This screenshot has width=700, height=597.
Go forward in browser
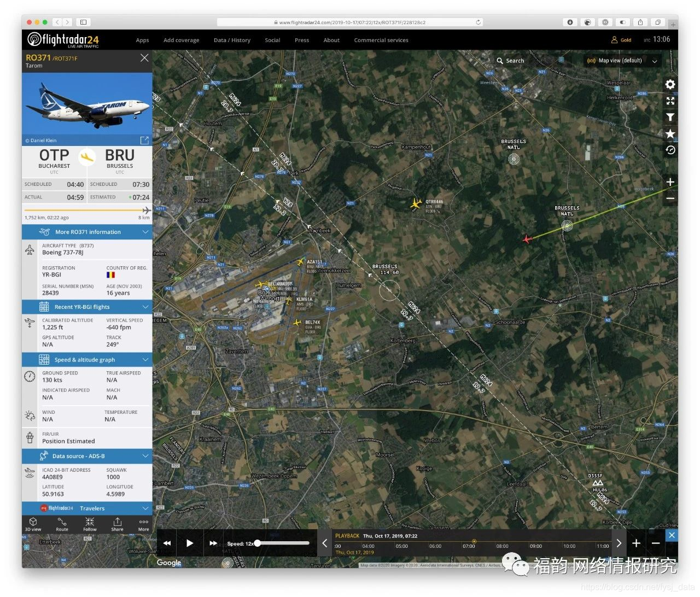click(67, 22)
